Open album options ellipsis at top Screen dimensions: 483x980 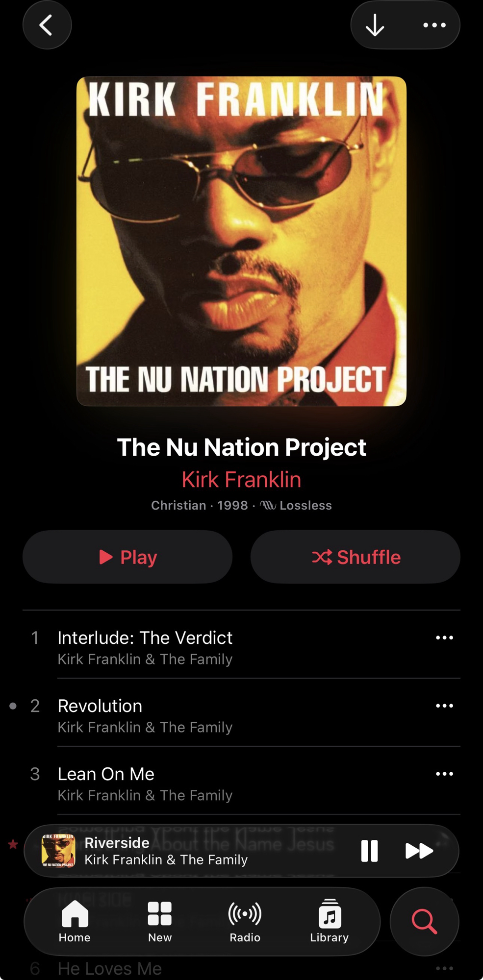pos(434,25)
